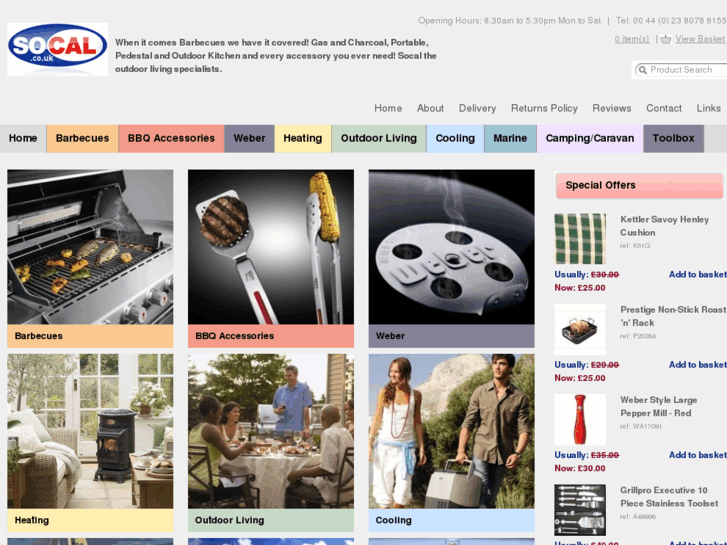727x545 pixels.
Task: Open the Returns Policy link
Action: (544, 108)
